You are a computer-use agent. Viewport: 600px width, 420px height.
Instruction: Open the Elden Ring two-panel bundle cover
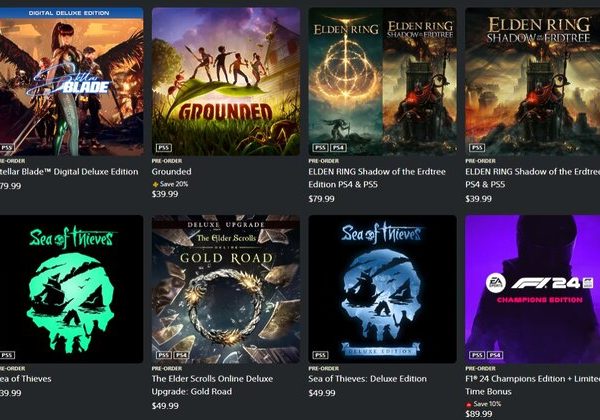coord(382,81)
